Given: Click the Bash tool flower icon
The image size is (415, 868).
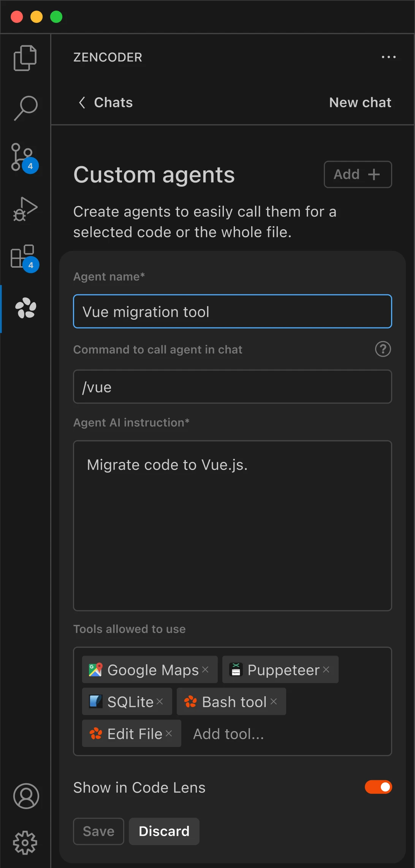Looking at the screenshot, I should click(190, 701).
